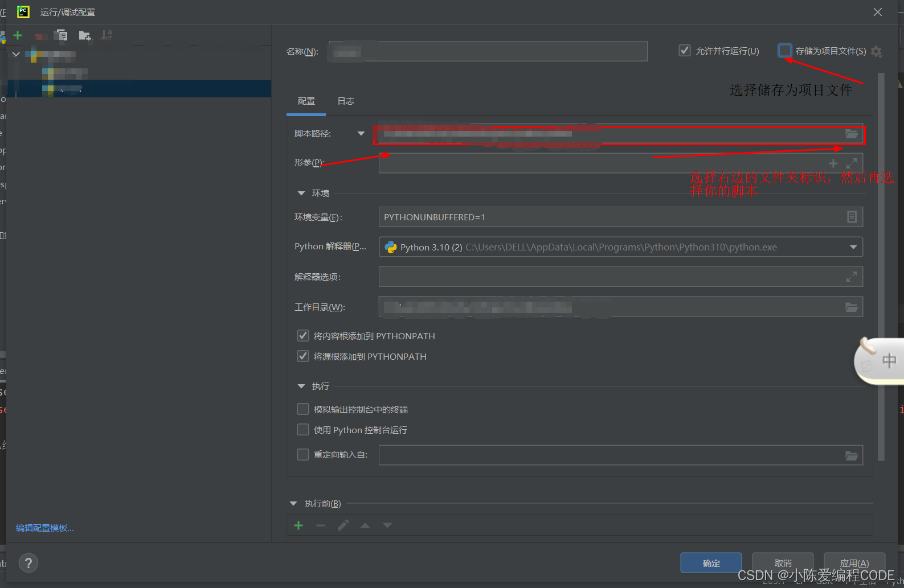
Task: Click the 名称 input field
Action: click(488, 51)
